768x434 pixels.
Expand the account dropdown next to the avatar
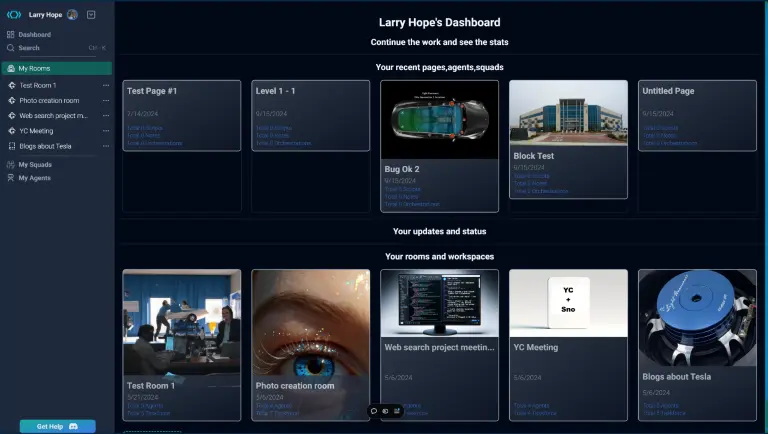tap(91, 15)
